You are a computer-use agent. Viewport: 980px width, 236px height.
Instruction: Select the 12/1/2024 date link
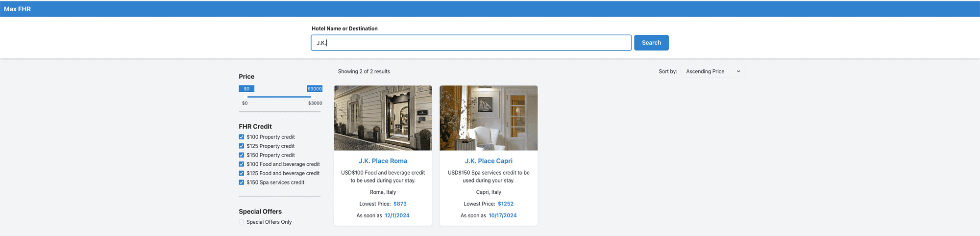click(397, 215)
